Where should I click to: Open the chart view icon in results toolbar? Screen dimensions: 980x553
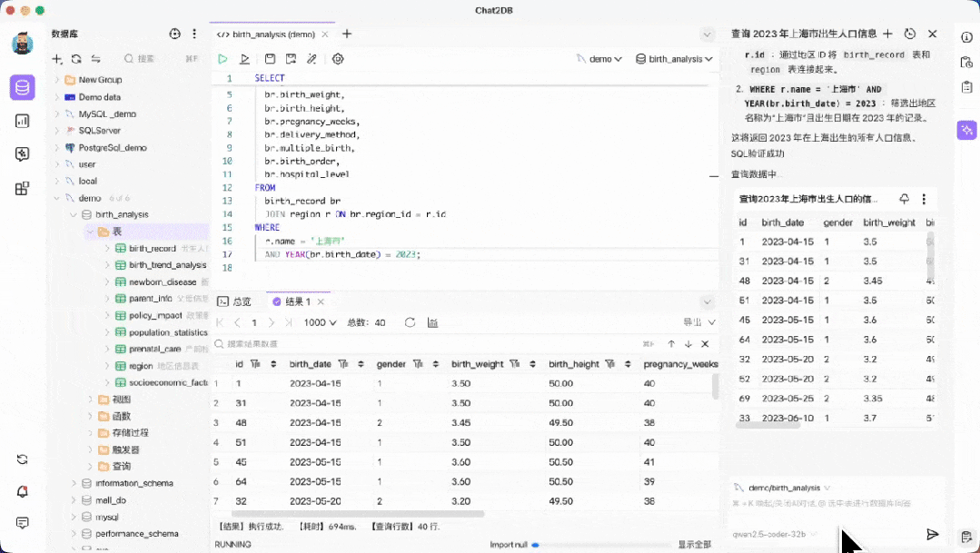[432, 322]
